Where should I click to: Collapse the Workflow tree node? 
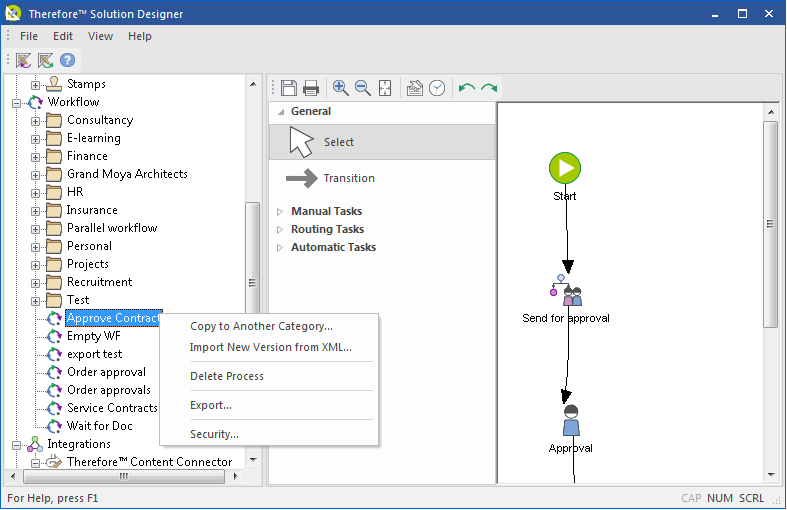coord(17,103)
